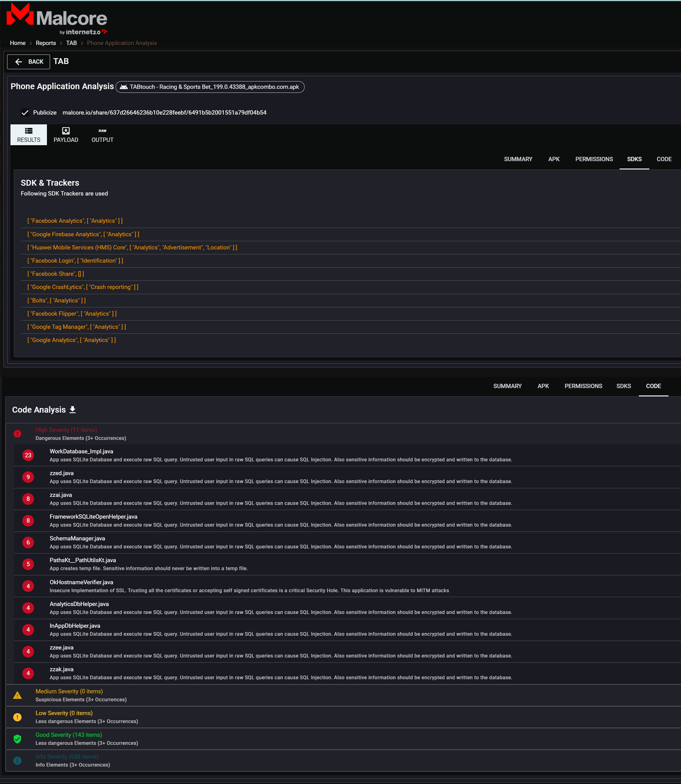Click the 8 badge for FrameworkSQLiteOpenHelper.java
The image size is (681, 784).
pos(28,521)
